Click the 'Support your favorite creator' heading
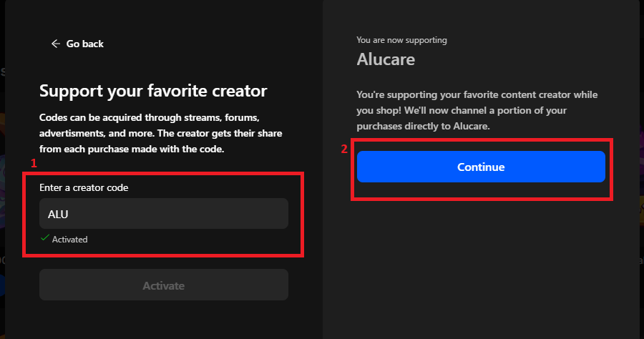This screenshot has width=644, height=339. click(153, 91)
